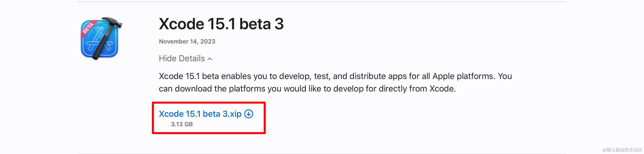Image resolution: width=644 pixels, height=154 pixels.
Task: Click the Xcode 15.1 beta 3 heading
Action: point(221,24)
